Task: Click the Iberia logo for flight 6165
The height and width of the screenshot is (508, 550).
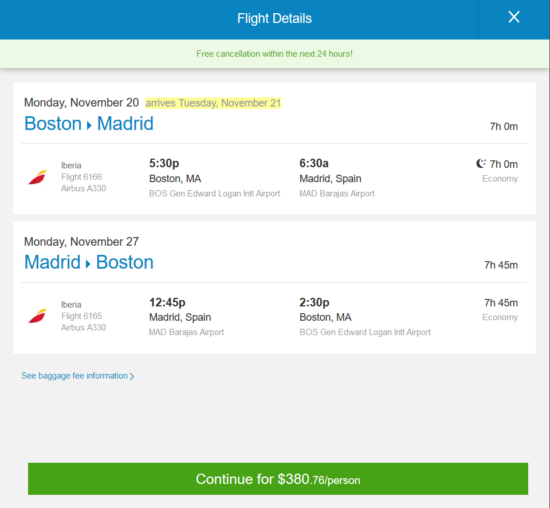Action: [38, 316]
